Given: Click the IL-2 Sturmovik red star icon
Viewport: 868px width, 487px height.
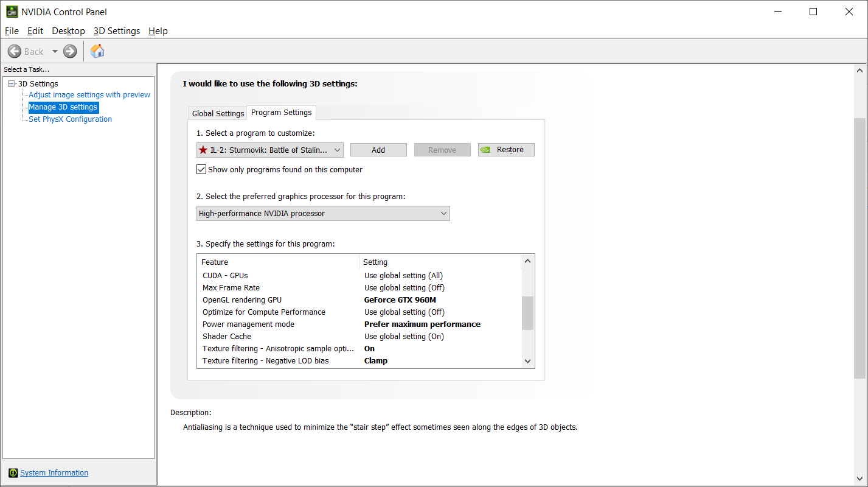Looking at the screenshot, I should (x=203, y=150).
